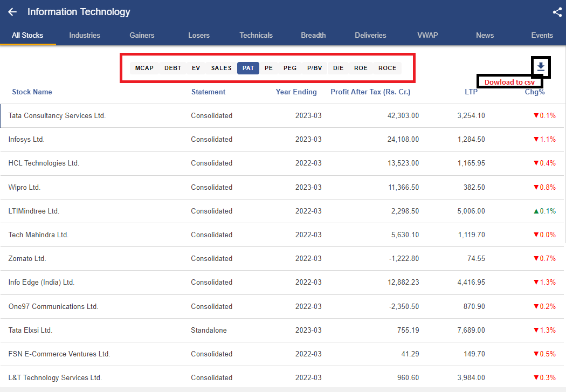Open the News tab

tap(485, 36)
